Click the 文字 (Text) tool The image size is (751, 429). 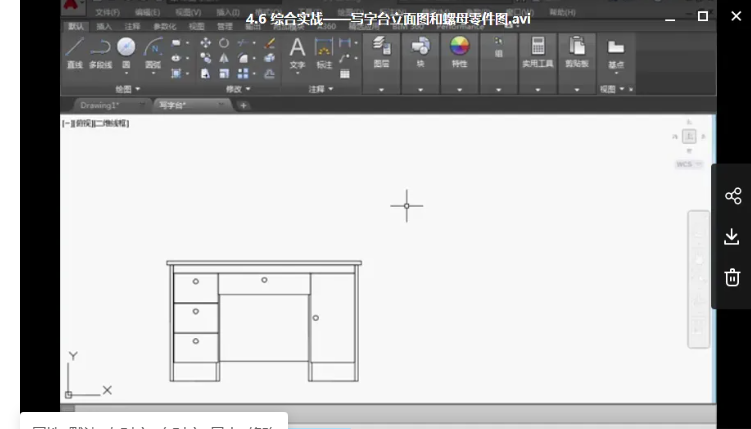(x=297, y=53)
